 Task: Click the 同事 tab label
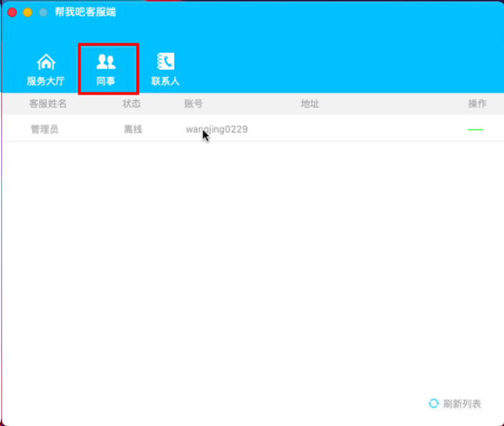[106, 81]
